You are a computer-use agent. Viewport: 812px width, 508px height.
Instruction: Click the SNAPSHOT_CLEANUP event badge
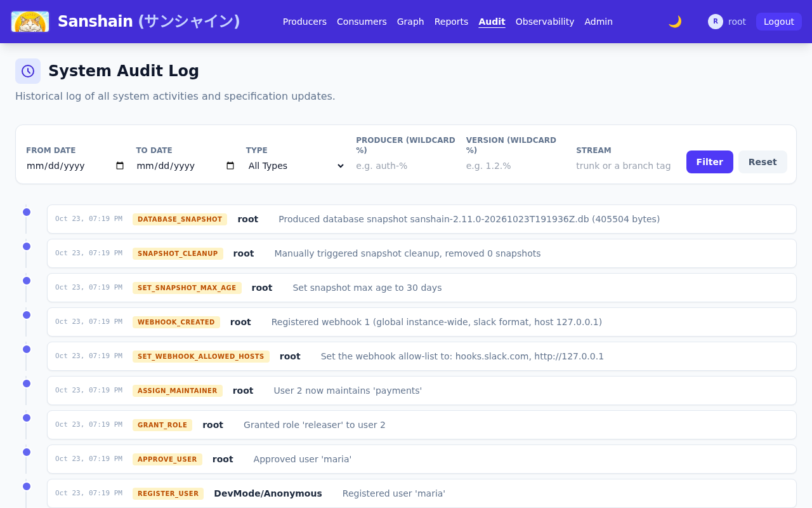pos(178,253)
